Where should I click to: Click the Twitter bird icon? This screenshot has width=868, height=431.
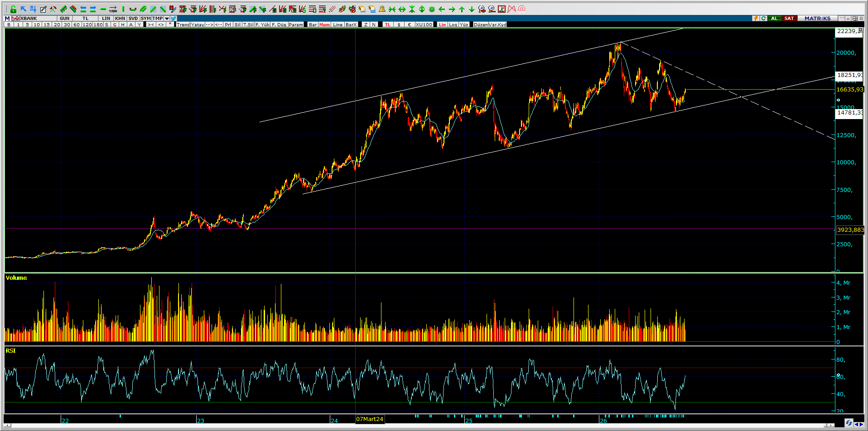(174, 19)
